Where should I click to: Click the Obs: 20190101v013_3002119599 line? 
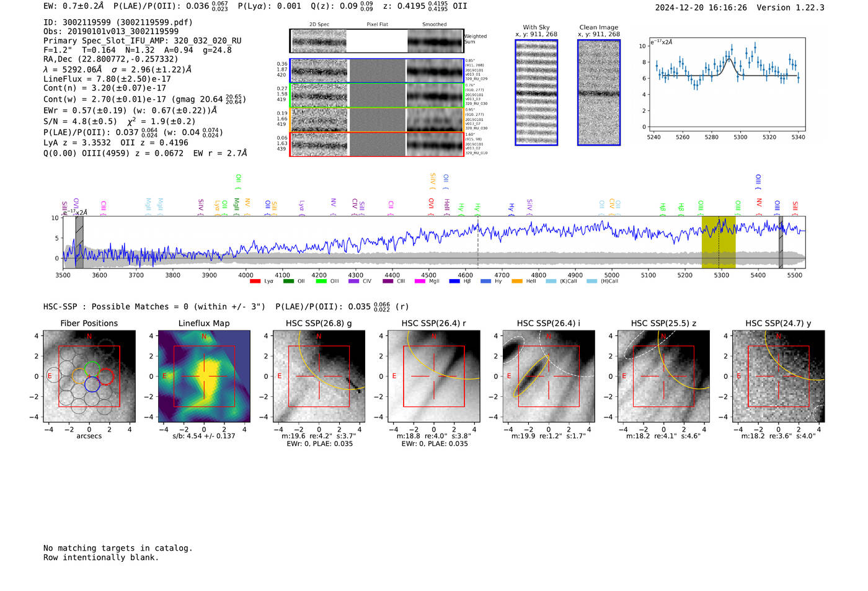click(111, 32)
